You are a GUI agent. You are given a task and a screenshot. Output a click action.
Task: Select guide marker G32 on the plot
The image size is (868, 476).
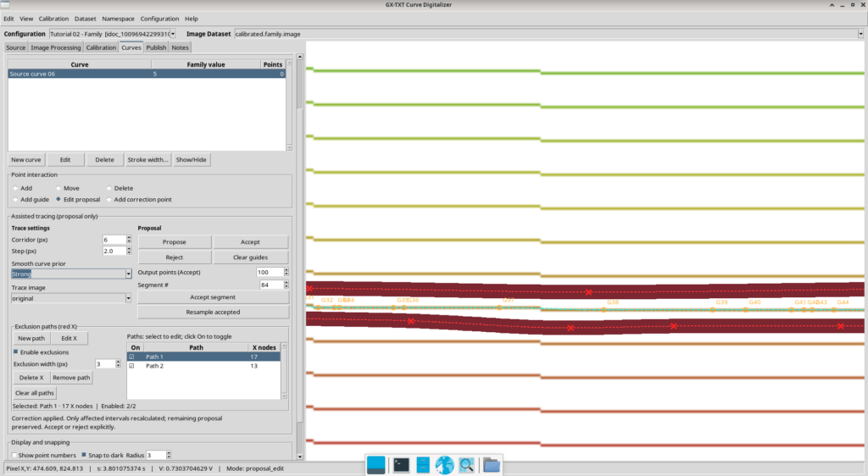[x=319, y=307]
